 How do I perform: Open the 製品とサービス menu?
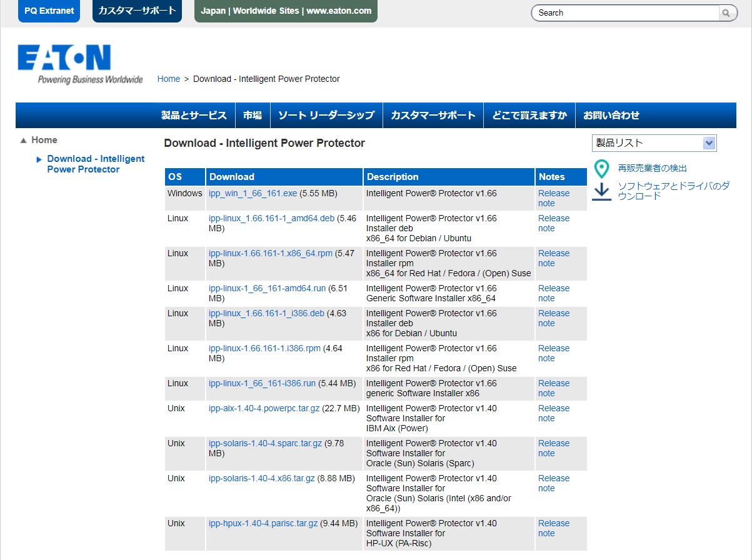click(194, 116)
